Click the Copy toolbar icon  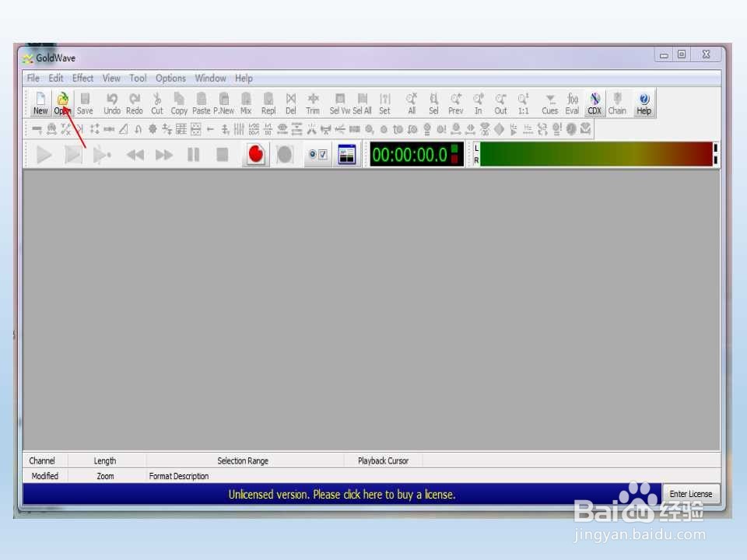click(179, 103)
